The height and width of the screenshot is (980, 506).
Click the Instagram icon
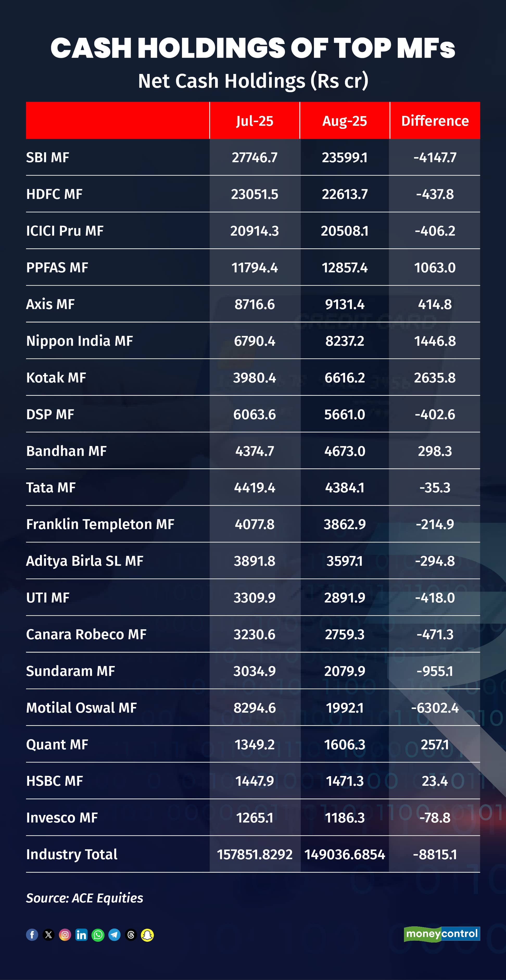click(65, 935)
